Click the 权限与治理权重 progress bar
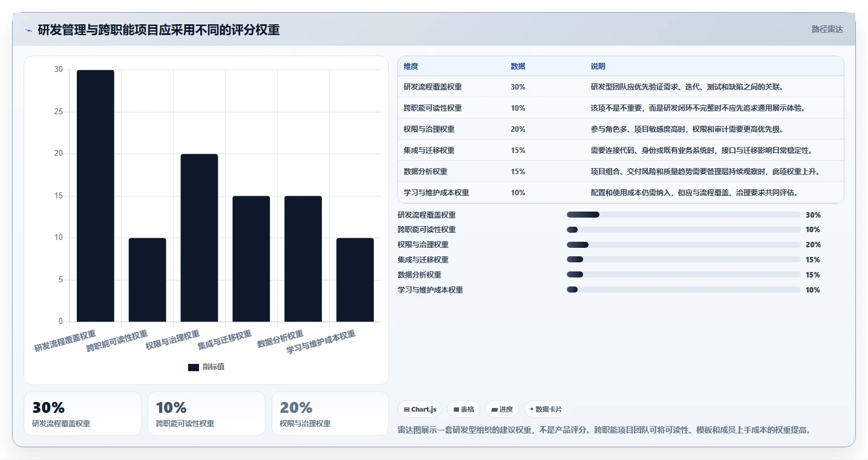This screenshot has height=460, width=868. click(x=684, y=245)
